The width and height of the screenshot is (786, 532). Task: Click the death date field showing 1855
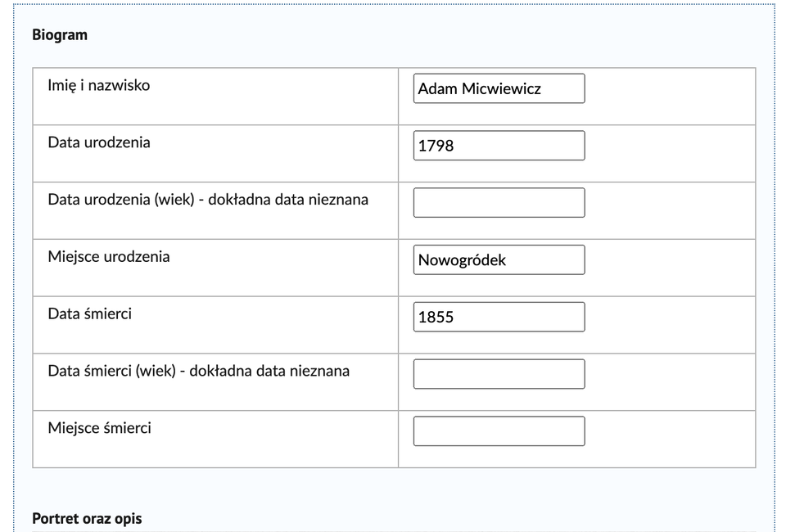[499, 318]
